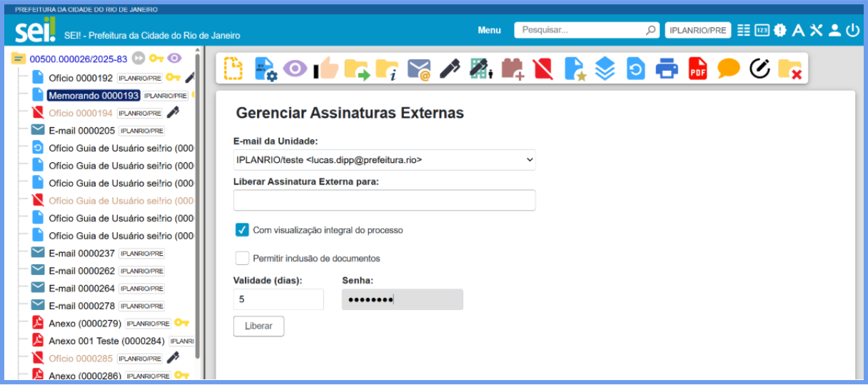
Task: Uncheck 'Com visualização integral do processo'
Action: [243, 230]
